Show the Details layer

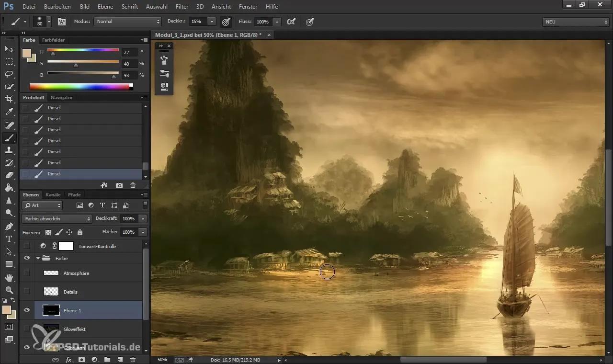(27, 292)
